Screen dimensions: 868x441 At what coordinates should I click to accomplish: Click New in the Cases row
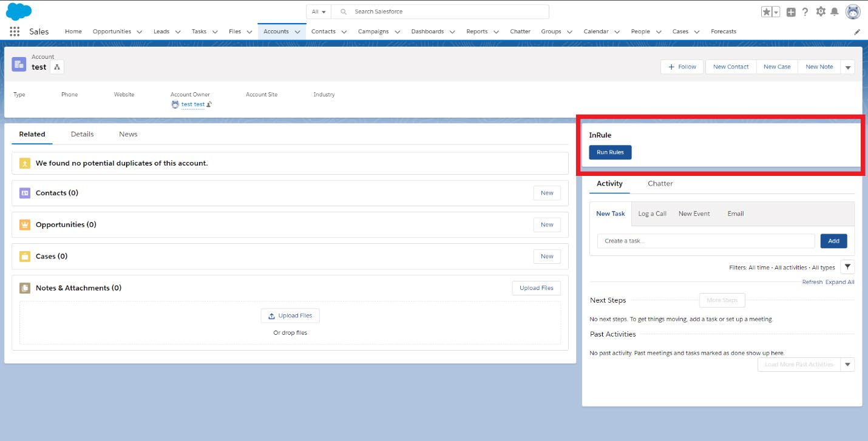(x=547, y=256)
